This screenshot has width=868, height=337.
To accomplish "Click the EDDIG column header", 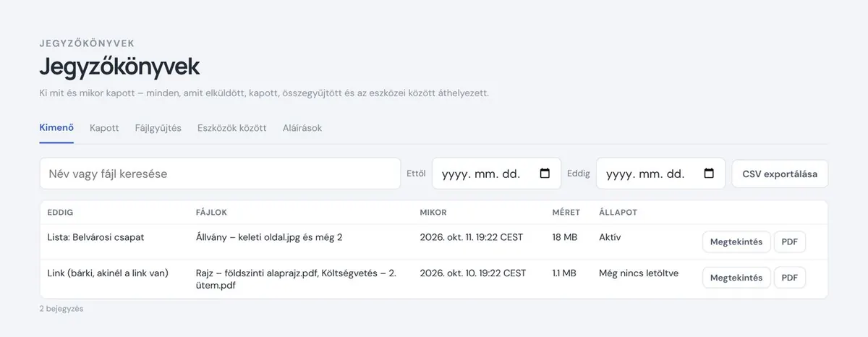I will [x=60, y=213].
